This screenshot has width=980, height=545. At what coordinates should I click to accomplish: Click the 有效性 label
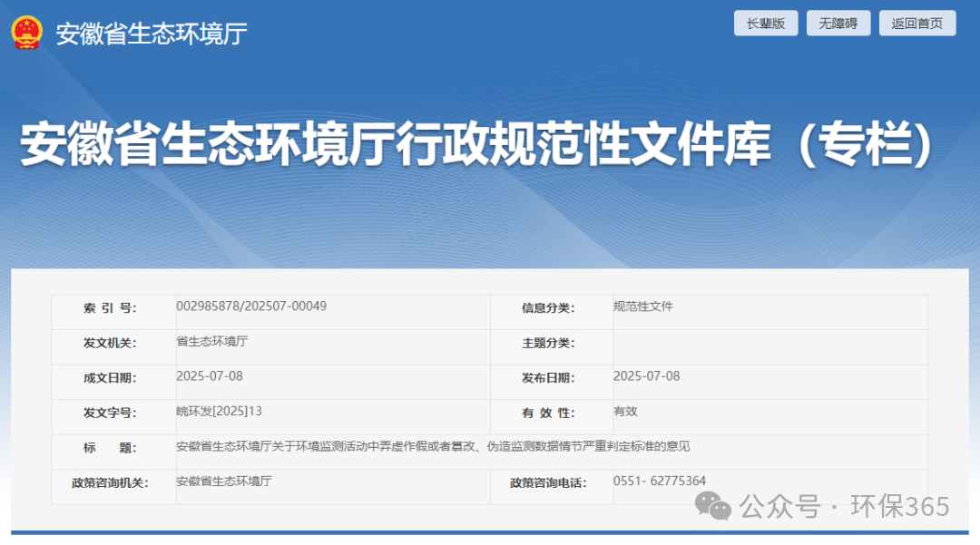pos(548,413)
